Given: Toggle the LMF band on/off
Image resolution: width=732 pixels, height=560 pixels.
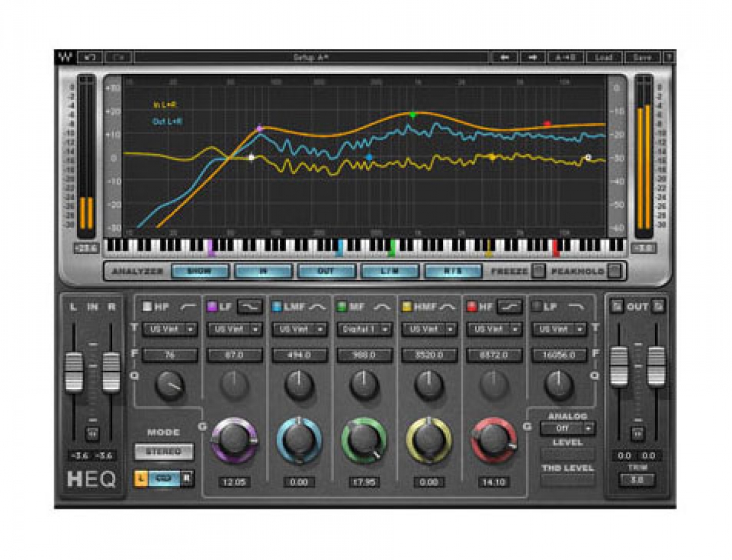Looking at the screenshot, I should coord(277,307).
